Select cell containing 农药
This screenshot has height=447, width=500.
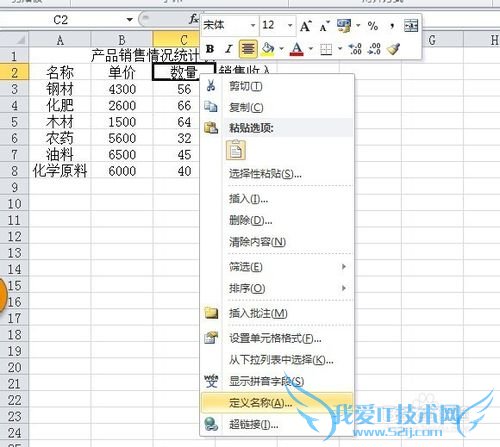[x=60, y=138]
